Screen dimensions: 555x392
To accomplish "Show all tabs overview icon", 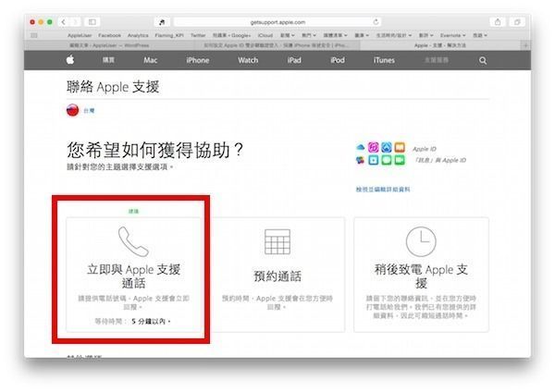I will [517, 22].
